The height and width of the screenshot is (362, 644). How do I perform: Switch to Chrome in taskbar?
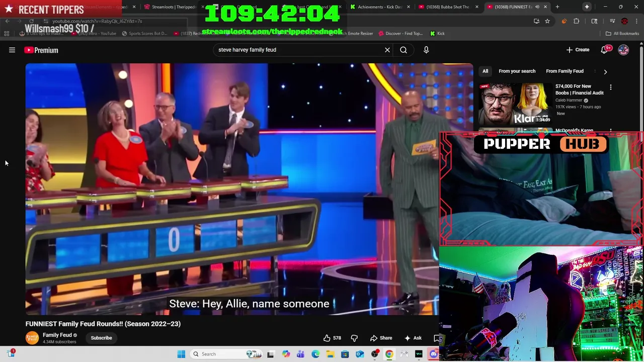[389, 354]
